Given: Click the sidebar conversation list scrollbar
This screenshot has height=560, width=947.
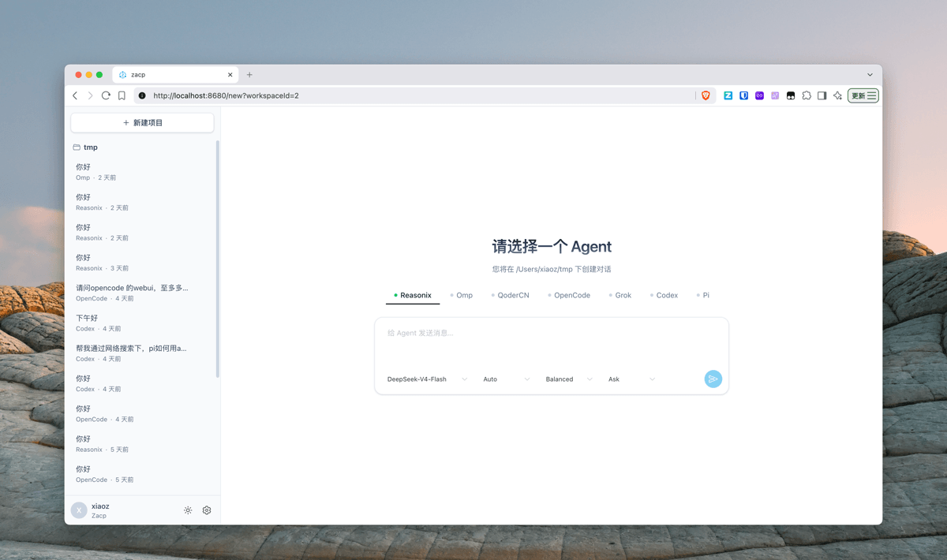Looking at the screenshot, I should point(218,259).
